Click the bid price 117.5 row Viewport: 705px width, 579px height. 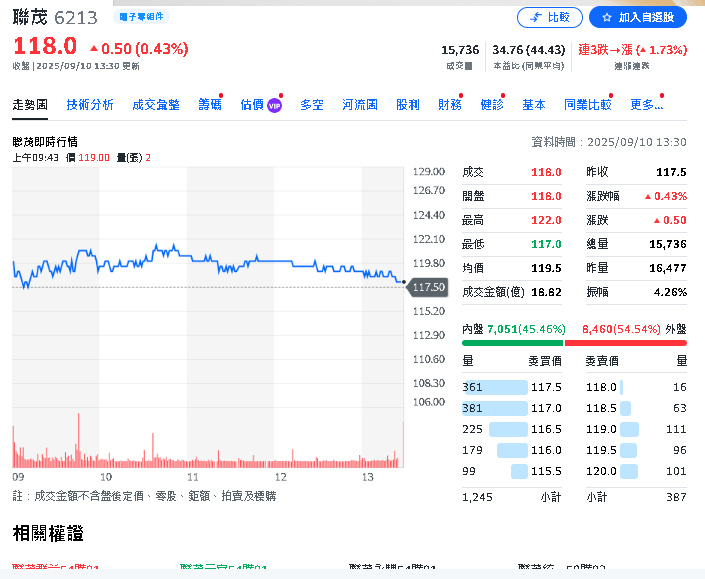[512, 387]
